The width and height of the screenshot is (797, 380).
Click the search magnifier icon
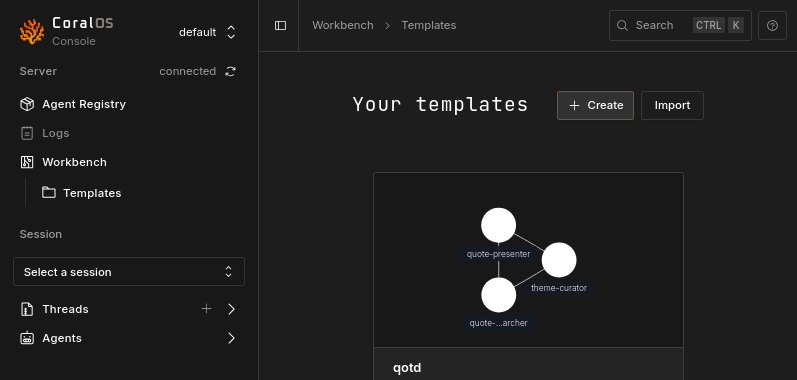(622, 25)
